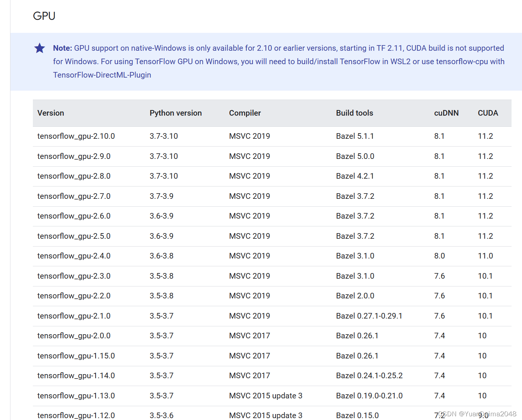Image resolution: width=522 pixels, height=420 pixels.
Task: Click the CUDA column header
Action: pyautogui.click(x=488, y=113)
